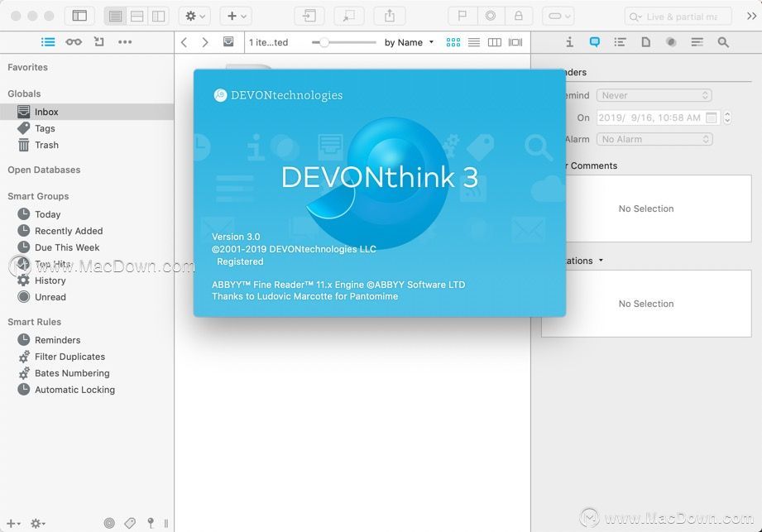Click the Live & partial search field
The image size is (762, 532).
click(x=678, y=17)
